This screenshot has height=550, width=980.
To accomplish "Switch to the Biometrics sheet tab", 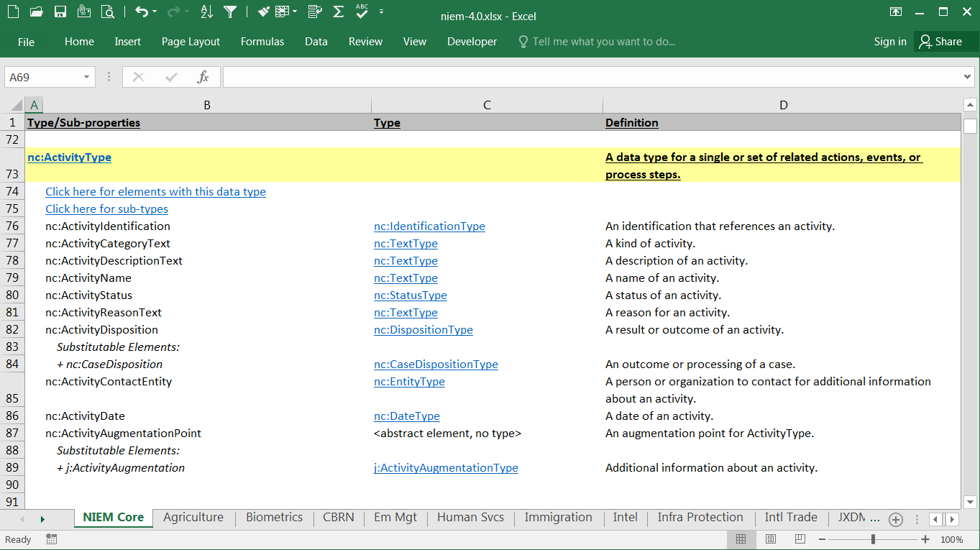I will (x=274, y=517).
